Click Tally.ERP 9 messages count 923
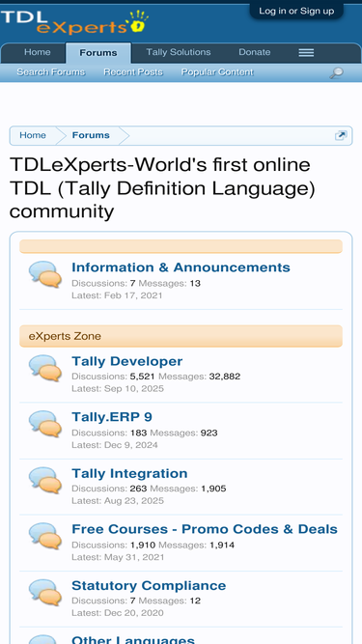 [209, 433]
